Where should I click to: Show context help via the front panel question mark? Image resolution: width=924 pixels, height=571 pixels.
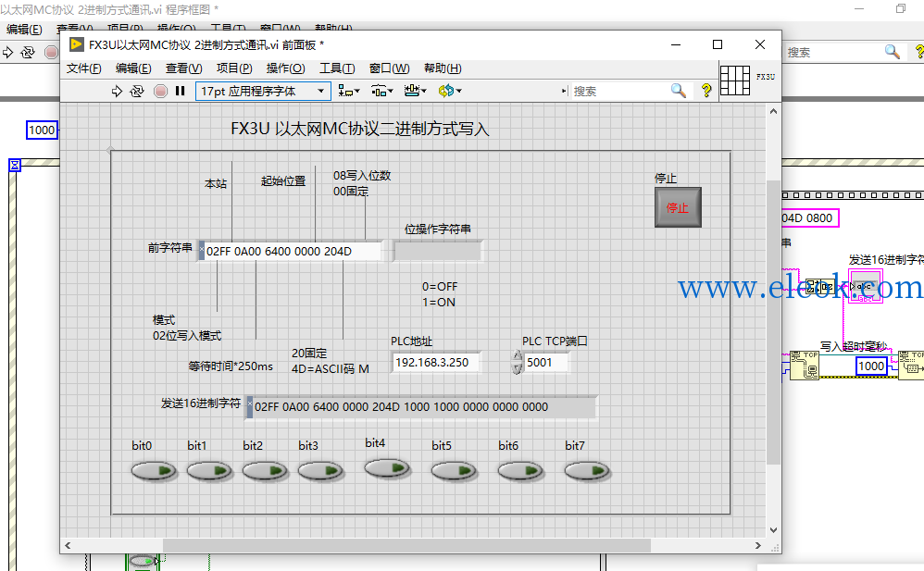(x=706, y=91)
